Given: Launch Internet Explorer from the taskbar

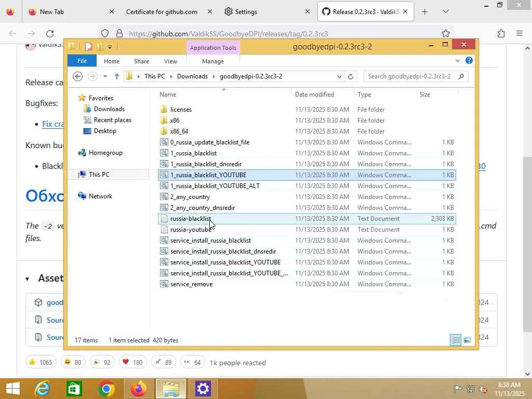Looking at the screenshot, I should point(42,389).
